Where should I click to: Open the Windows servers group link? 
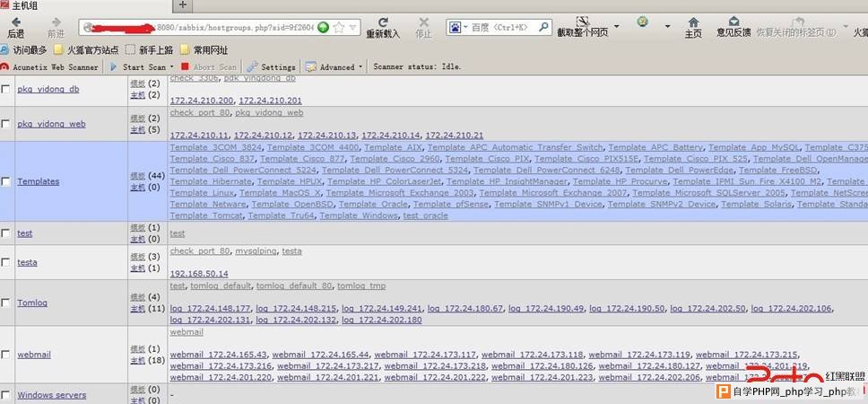point(51,395)
